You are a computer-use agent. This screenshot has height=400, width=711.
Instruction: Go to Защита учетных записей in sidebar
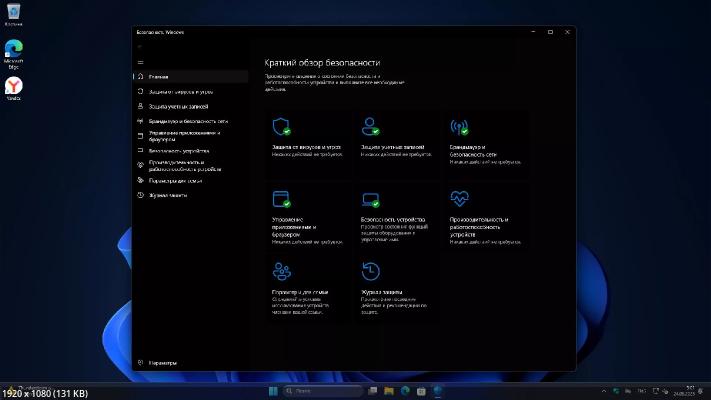177,105
